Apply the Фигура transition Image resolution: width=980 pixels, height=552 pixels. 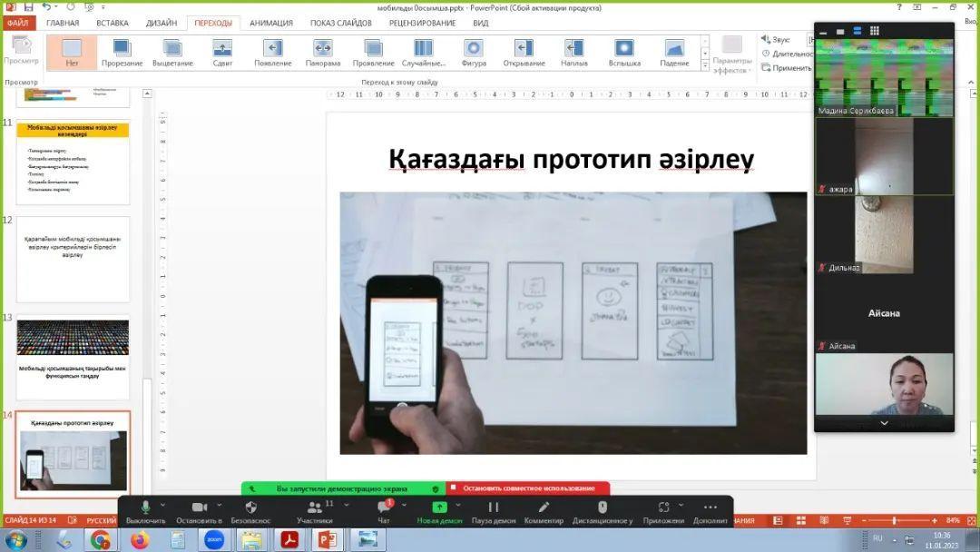tap(474, 53)
